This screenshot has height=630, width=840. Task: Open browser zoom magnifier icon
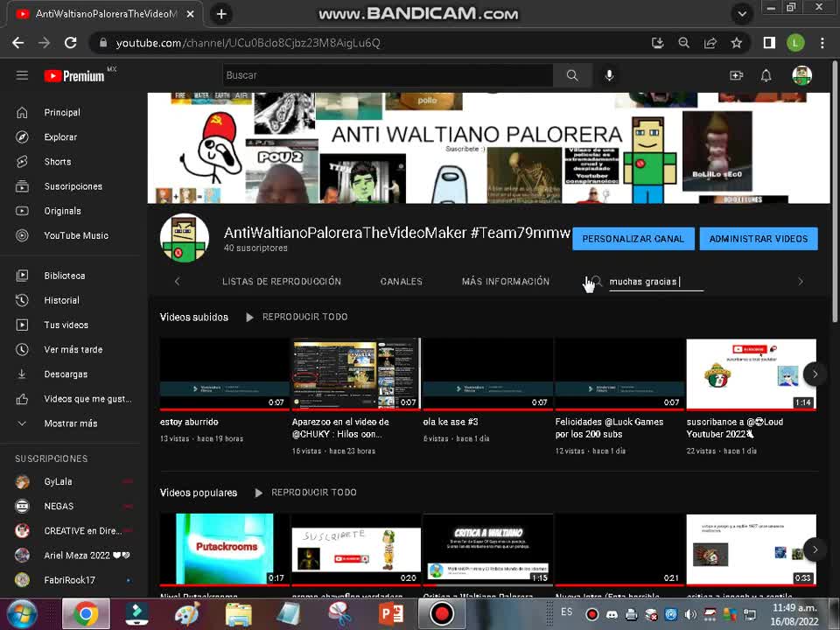683,43
